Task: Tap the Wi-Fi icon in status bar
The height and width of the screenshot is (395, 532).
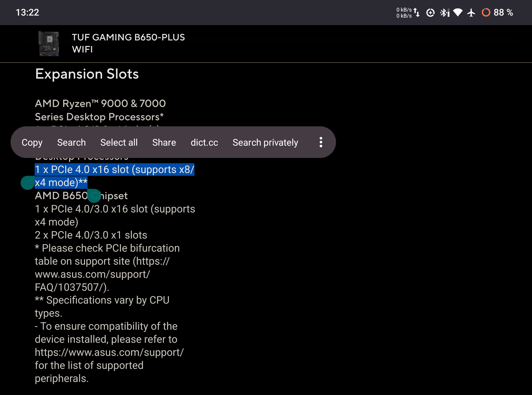Action: (x=458, y=12)
